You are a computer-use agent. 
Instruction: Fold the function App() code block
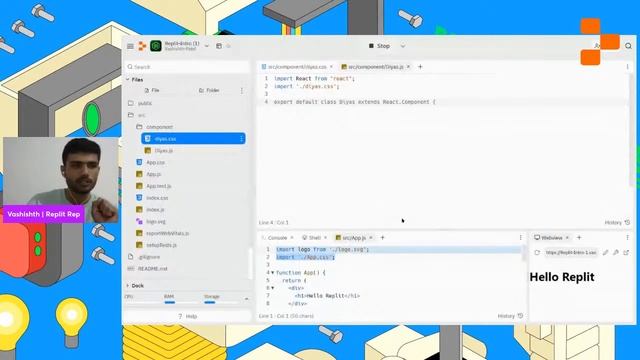click(x=272, y=272)
